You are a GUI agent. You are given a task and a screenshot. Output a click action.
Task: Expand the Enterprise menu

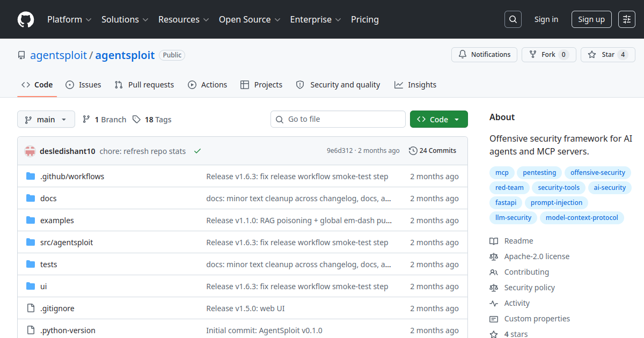(316, 19)
